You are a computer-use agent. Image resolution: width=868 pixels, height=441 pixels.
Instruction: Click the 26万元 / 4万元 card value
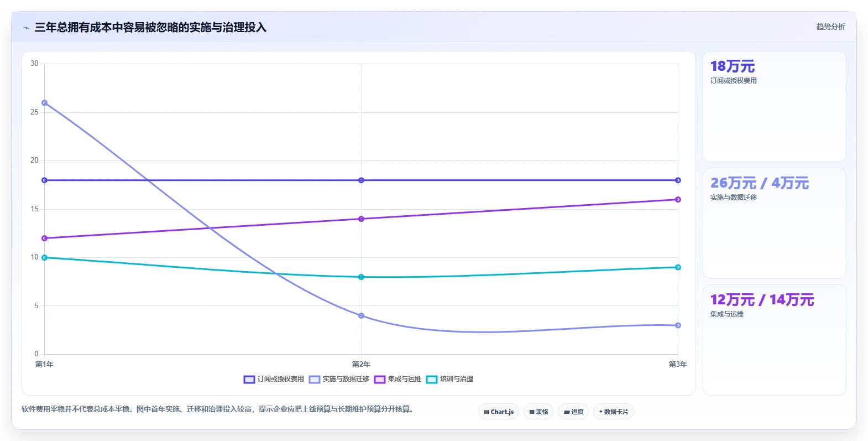coord(760,183)
